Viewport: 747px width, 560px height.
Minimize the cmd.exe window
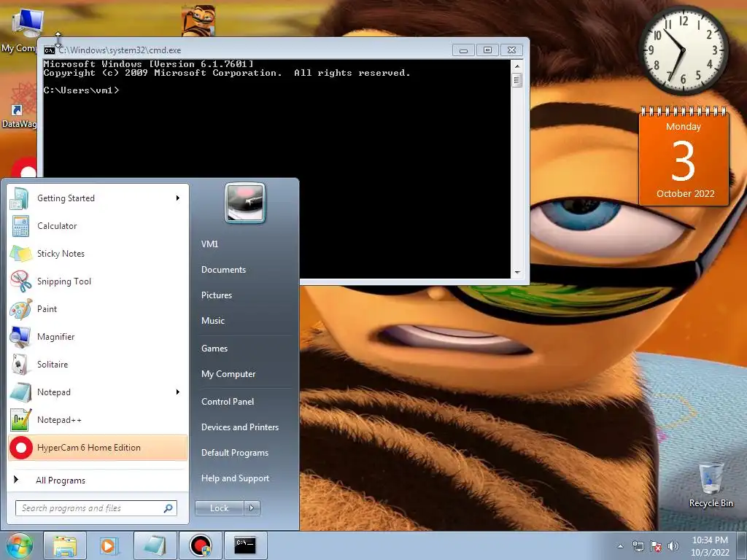click(x=463, y=50)
